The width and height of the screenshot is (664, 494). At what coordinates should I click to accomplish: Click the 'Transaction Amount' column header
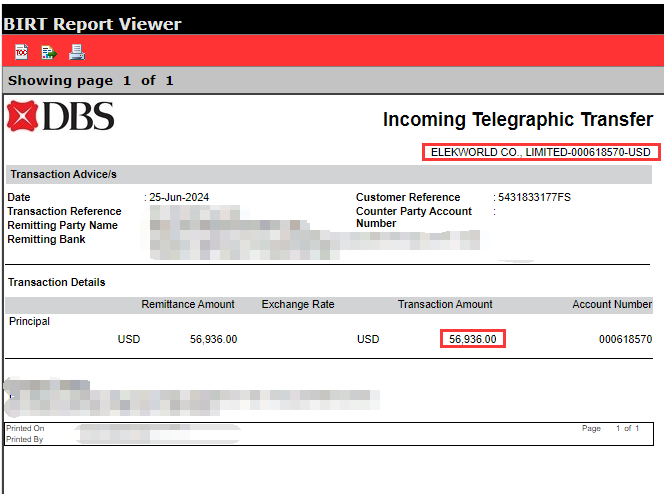tap(445, 304)
